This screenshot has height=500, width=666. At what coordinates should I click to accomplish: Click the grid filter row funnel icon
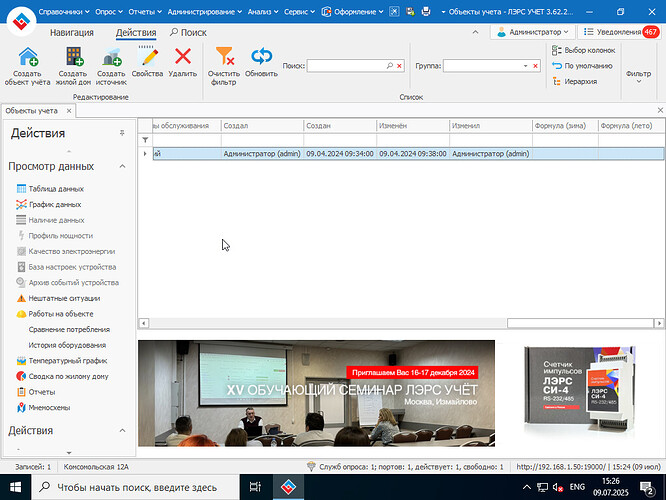tap(145, 140)
